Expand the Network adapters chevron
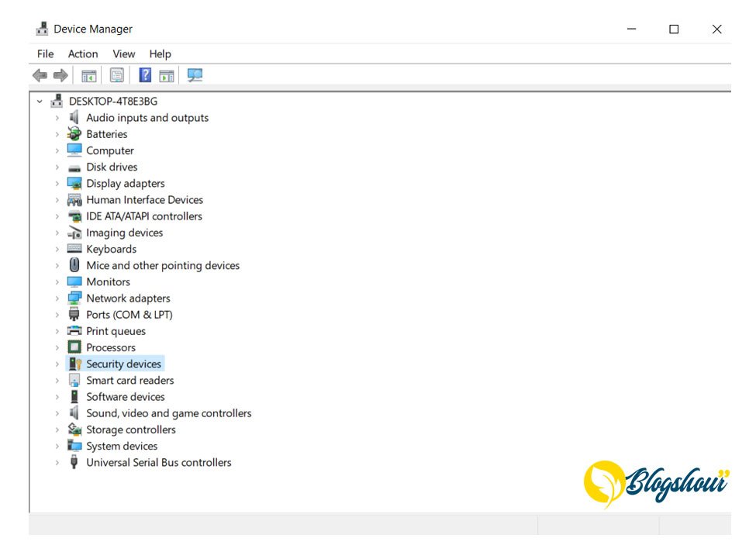 pos(57,298)
